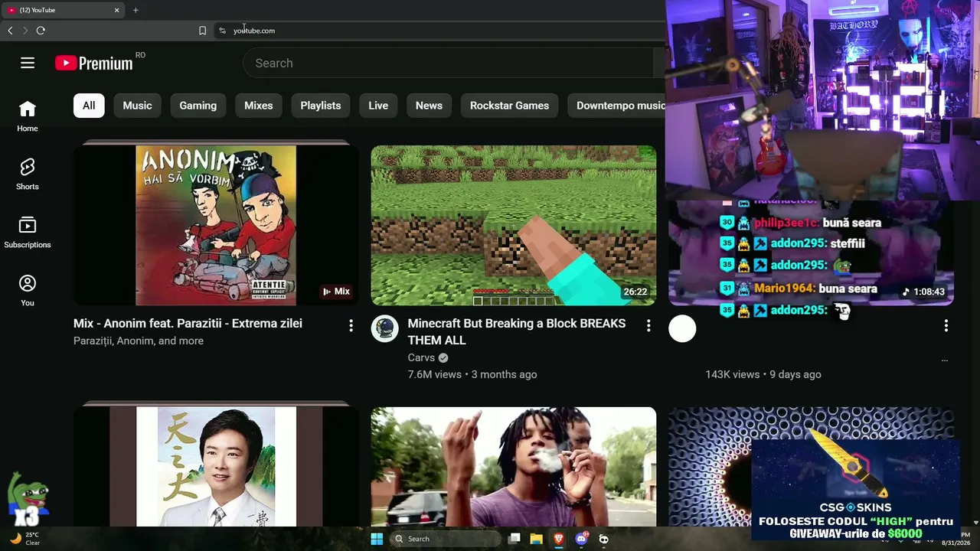
Task: Open the Carvs channel avatar
Action: coord(384,328)
